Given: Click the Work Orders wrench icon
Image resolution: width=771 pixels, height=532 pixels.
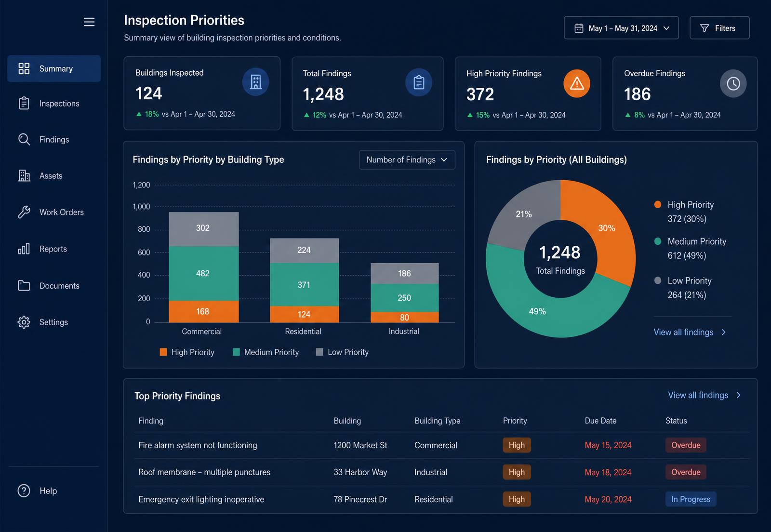Looking at the screenshot, I should [x=24, y=212].
